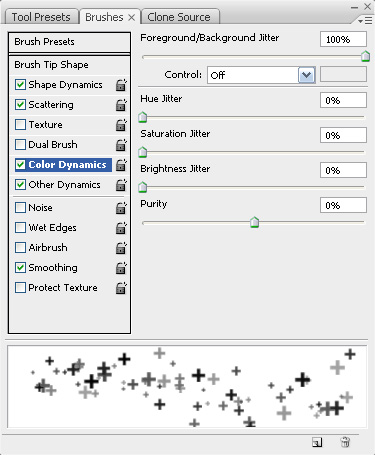The image size is (375, 455).
Task: Select the Other Dynamics option label
Action: point(64,185)
